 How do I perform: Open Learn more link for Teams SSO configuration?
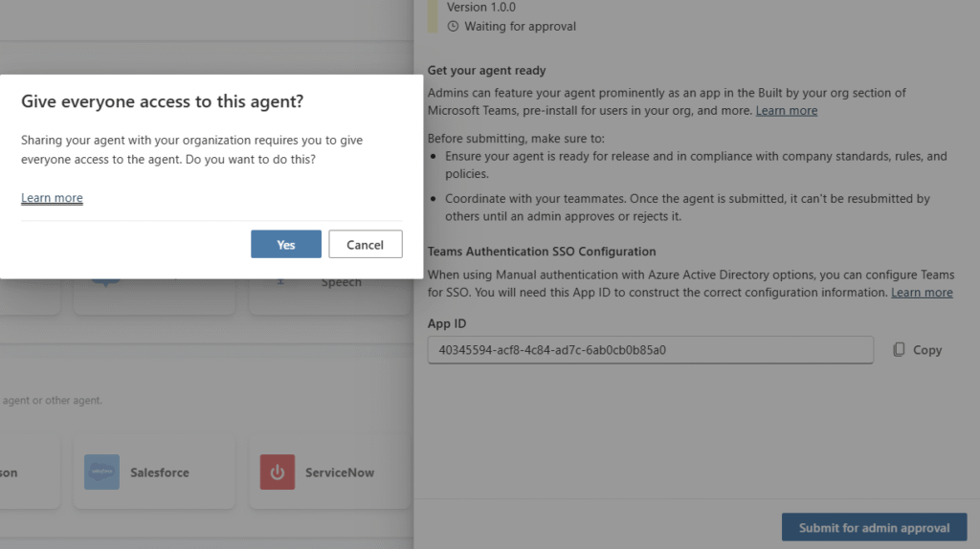pos(922,293)
